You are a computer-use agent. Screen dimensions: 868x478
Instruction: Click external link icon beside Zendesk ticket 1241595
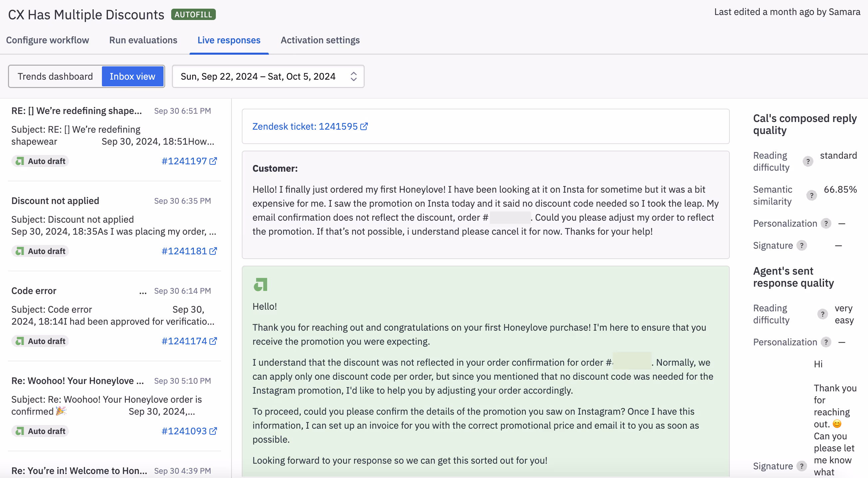pos(364,126)
